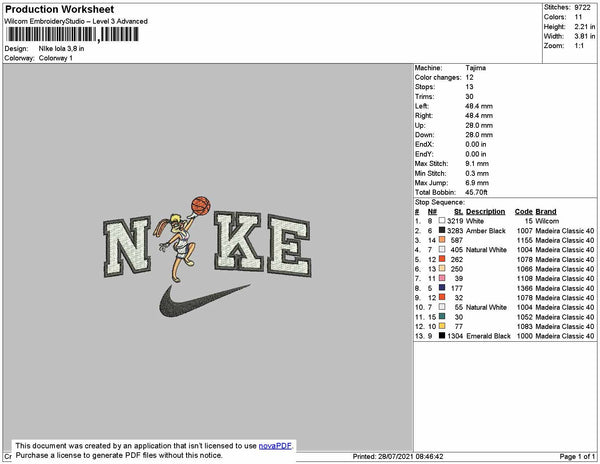Image resolution: width=600 pixels, height=464 pixels.
Task: Click the barcode under the worksheet header
Action: (72, 34)
